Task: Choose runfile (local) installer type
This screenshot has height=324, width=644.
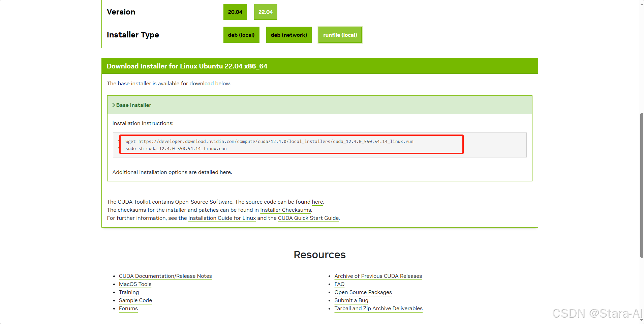Action: [x=340, y=35]
